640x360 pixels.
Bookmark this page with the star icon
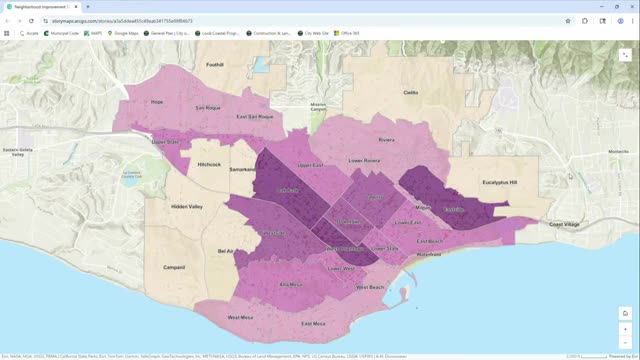[x=568, y=21]
